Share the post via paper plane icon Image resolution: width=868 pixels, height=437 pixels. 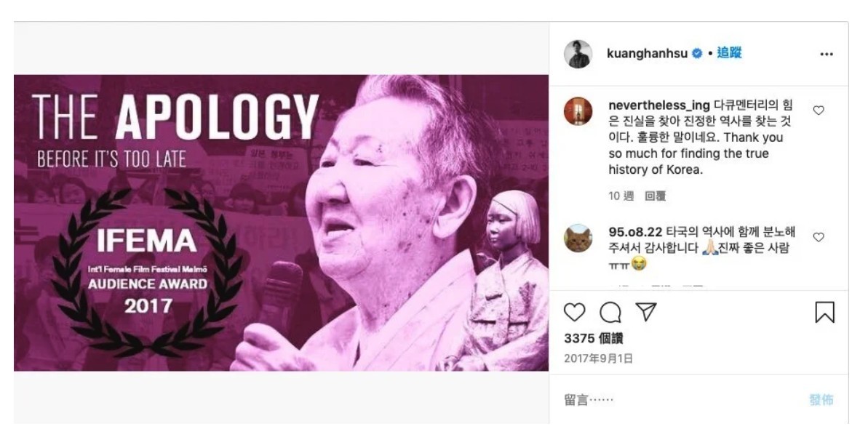(646, 311)
